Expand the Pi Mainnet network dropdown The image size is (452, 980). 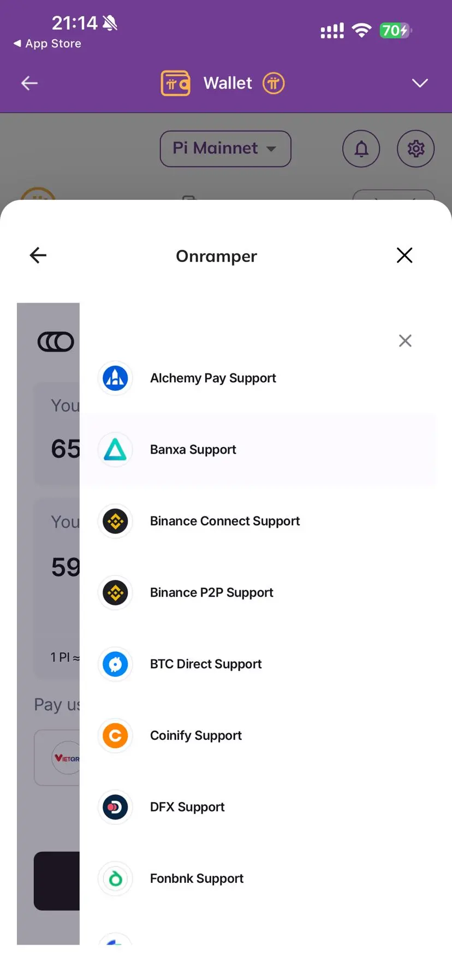tap(225, 149)
